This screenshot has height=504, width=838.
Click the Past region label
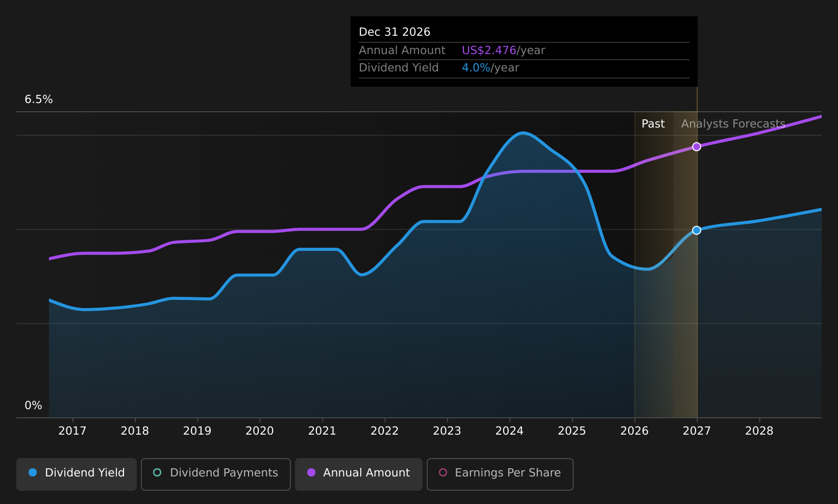653,124
